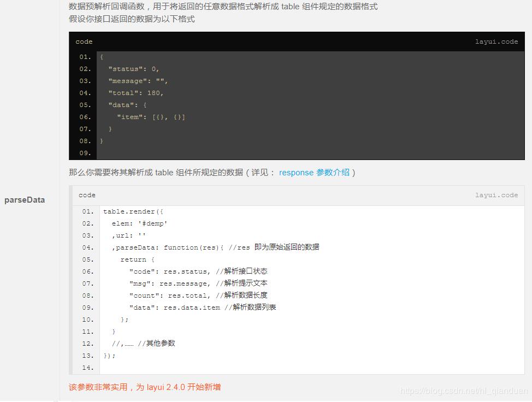532x402 pixels.
Task: Click the "status": 0 line in JSON
Action: pyautogui.click(x=133, y=69)
